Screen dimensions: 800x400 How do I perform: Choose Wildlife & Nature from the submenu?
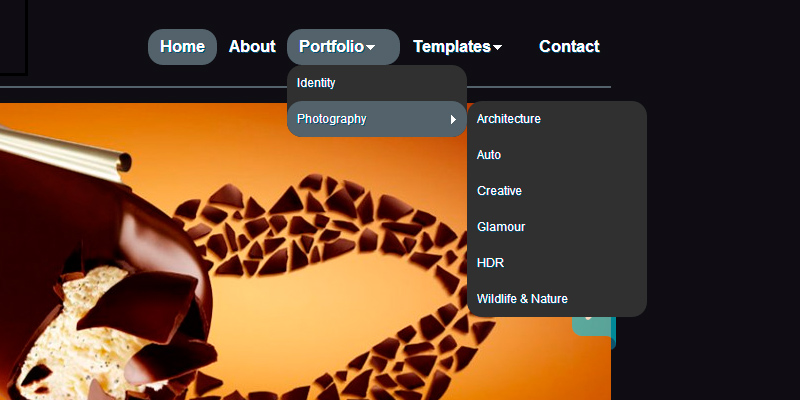[522, 299]
